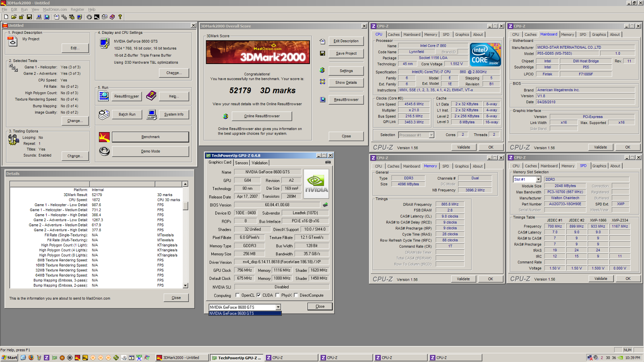The height and width of the screenshot is (362, 644).
Task: Click the globe icon beside Online ResultBrowser
Action: click(225, 116)
